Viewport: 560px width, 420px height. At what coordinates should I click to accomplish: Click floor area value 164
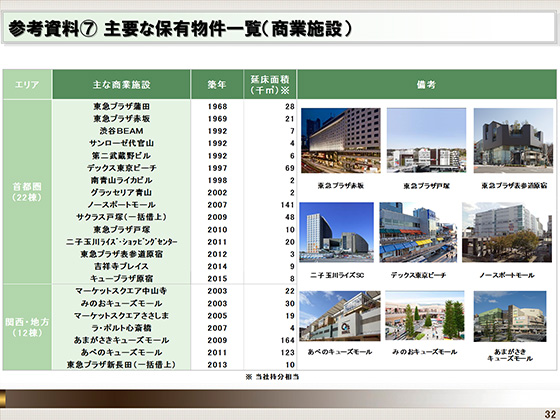tap(288, 340)
